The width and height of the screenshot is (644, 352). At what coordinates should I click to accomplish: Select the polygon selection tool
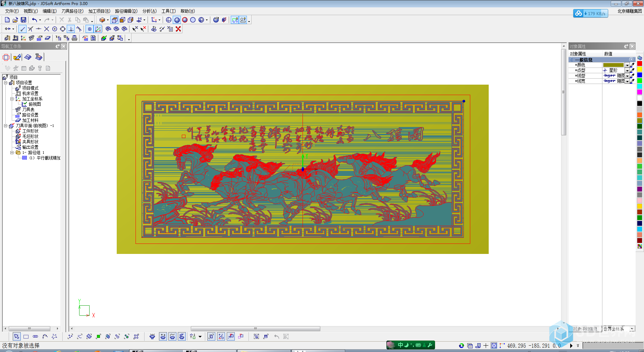coord(54,336)
